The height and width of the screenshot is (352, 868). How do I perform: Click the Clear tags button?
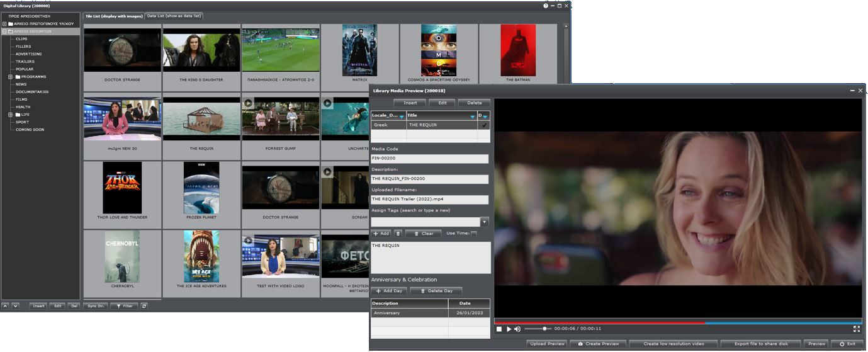pyautogui.click(x=423, y=234)
